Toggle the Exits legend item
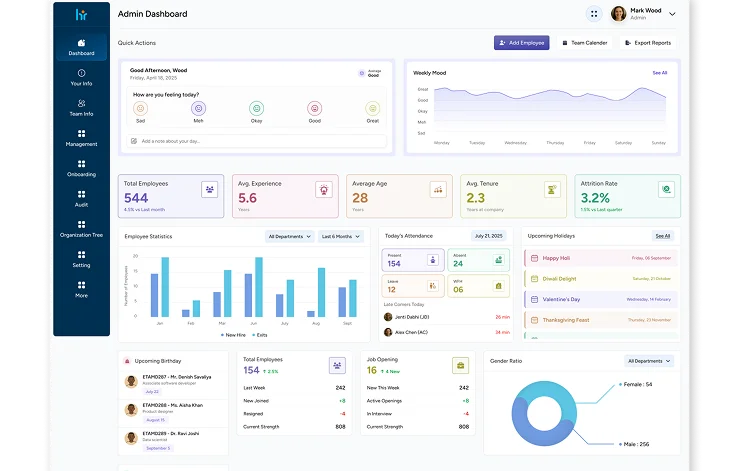The image size is (739, 471). click(x=260, y=335)
